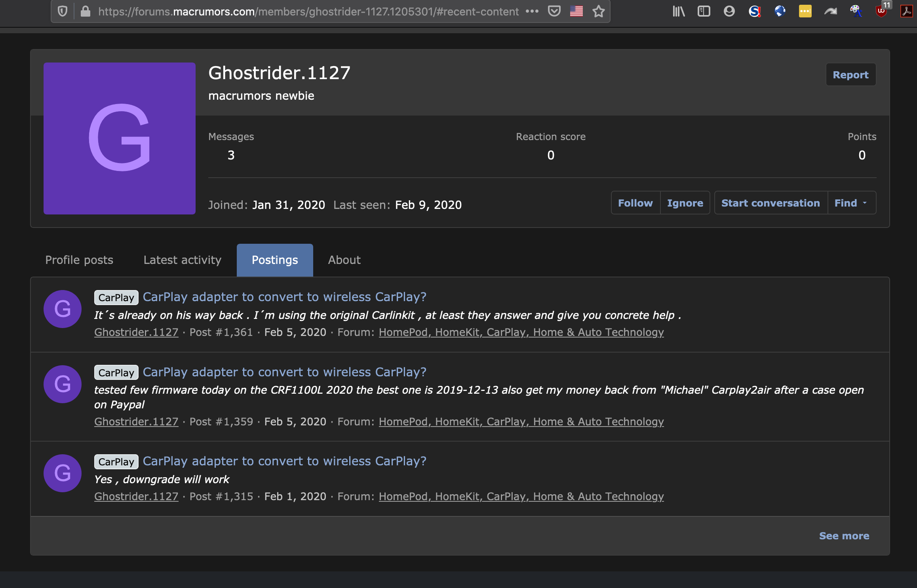Viewport: 917px width, 588px height.
Task: Click the tracking protection shield icon
Action: click(x=63, y=11)
